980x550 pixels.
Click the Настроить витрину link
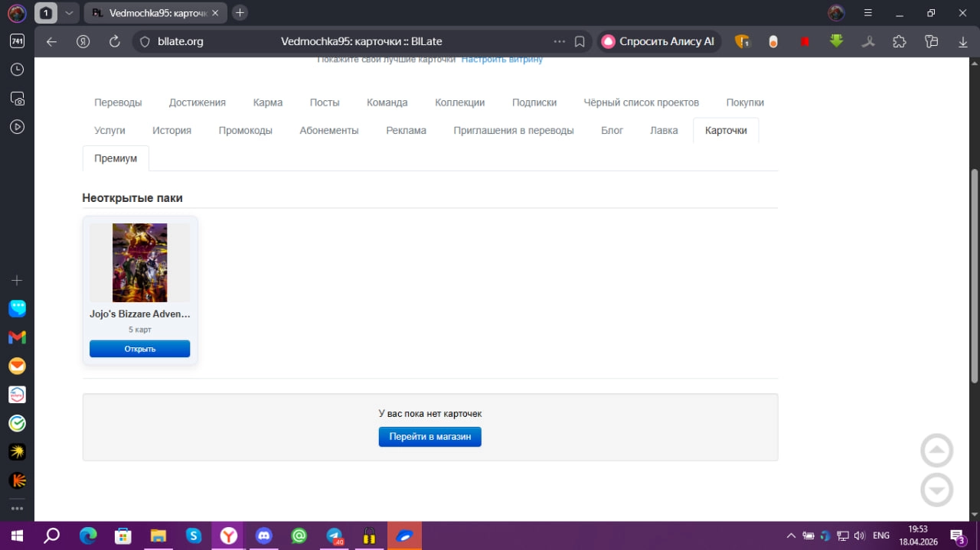tap(502, 60)
